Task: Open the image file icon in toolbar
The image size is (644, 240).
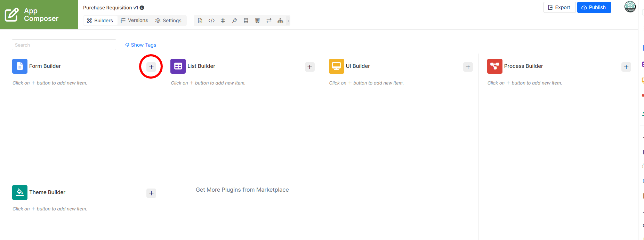Action: [x=200, y=21]
